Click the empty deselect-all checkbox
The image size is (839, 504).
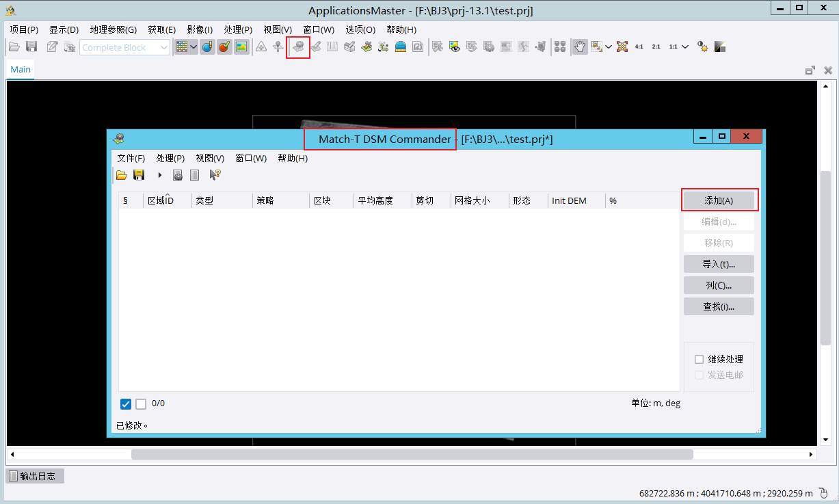point(141,404)
